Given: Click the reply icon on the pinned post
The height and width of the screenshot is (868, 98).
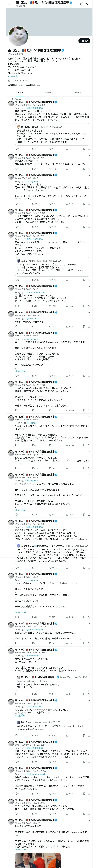Looking at the screenshot, I should tap(16, 149).
